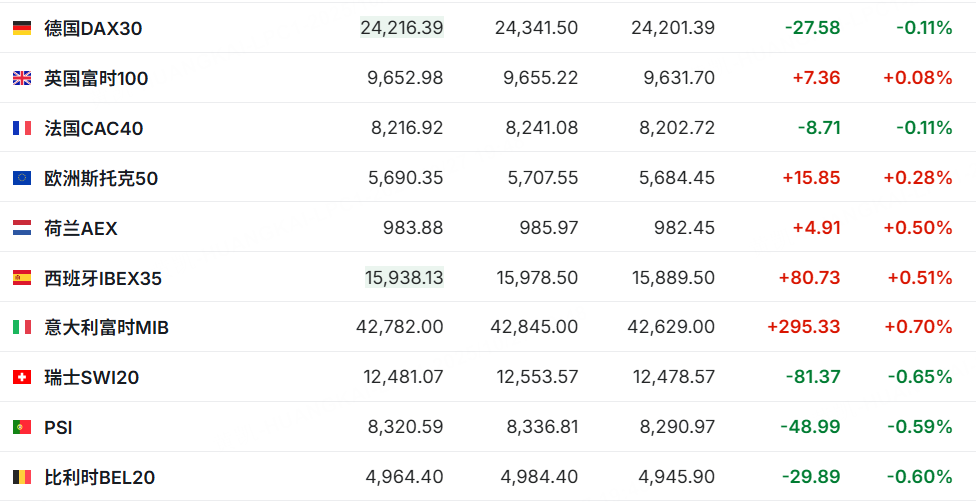Open the 西班牙IBEX35 index link
Image resolution: width=976 pixels, height=502 pixels.
tap(103, 278)
